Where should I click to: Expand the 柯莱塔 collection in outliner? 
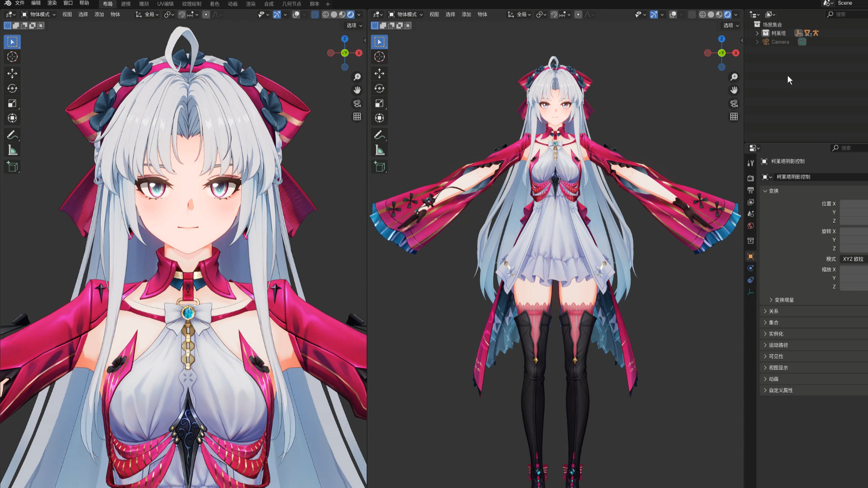[757, 33]
